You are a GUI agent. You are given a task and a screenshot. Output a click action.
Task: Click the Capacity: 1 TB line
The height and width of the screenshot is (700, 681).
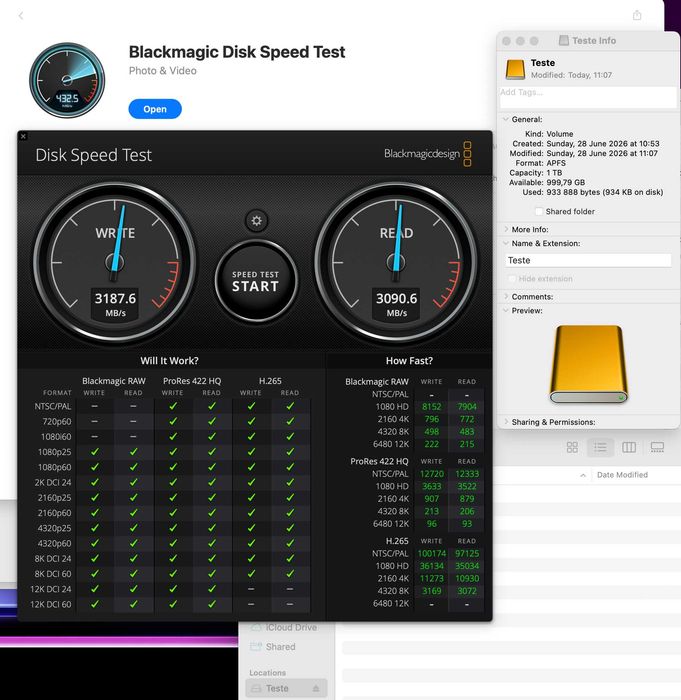(x=535, y=173)
